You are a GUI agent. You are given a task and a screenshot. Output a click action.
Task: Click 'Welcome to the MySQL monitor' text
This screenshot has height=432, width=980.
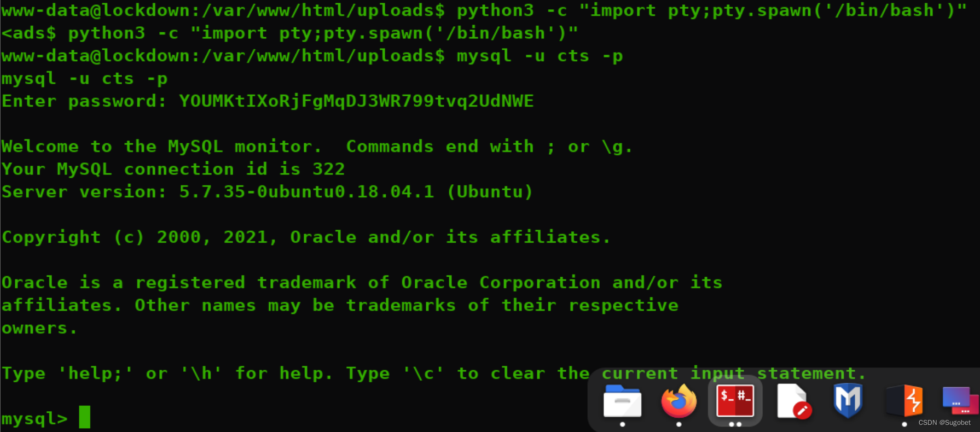161,147
